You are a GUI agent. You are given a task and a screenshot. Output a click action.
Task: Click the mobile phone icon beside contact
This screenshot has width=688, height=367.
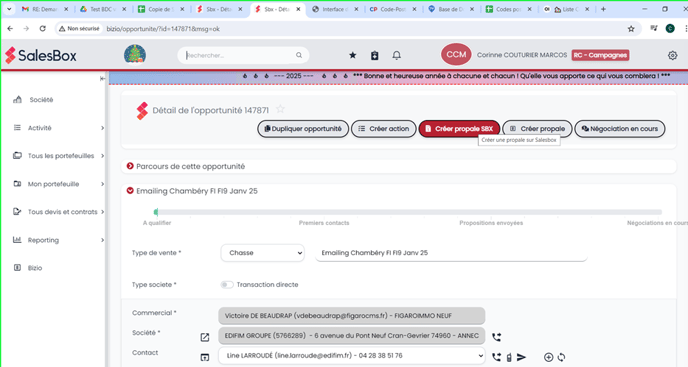[x=509, y=357]
